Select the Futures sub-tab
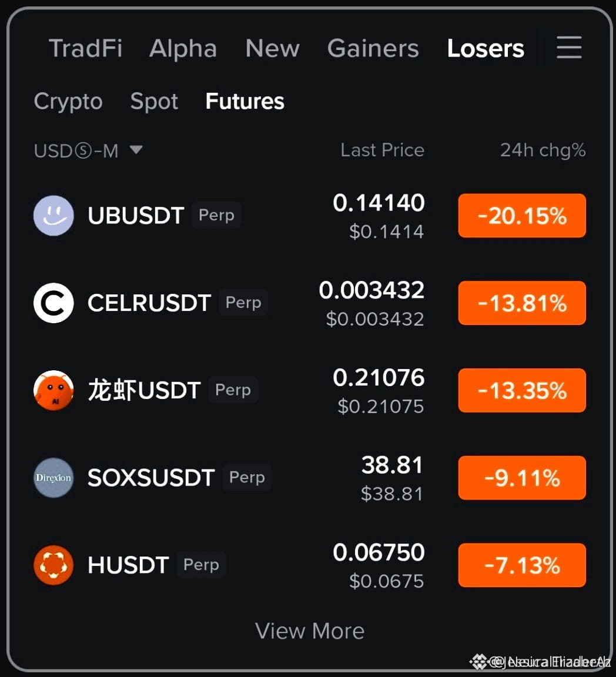 (x=245, y=101)
